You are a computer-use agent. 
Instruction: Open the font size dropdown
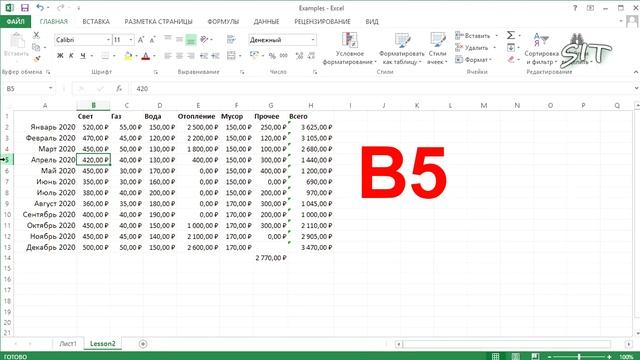point(131,40)
